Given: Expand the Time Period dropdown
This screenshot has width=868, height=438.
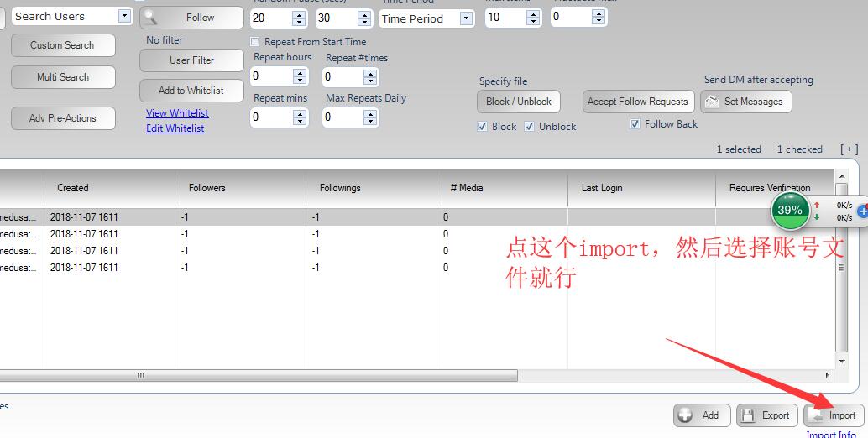Looking at the screenshot, I should tap(466, 18).
